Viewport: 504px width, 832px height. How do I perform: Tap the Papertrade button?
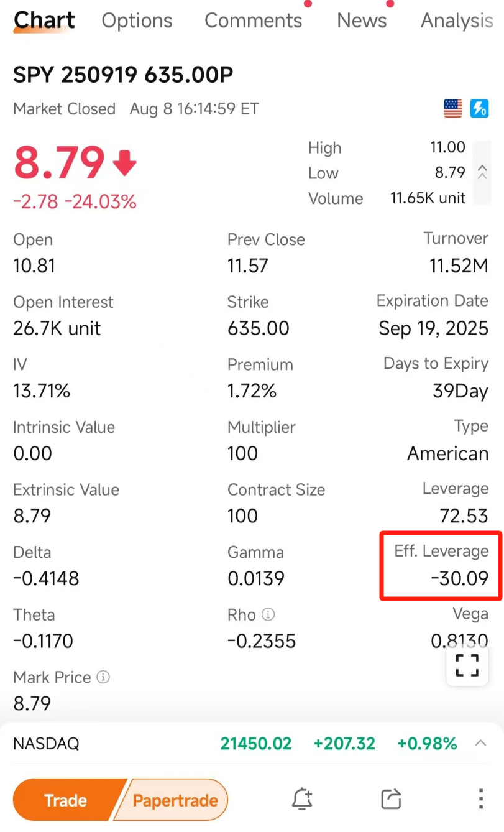click(x=175, y=800)
